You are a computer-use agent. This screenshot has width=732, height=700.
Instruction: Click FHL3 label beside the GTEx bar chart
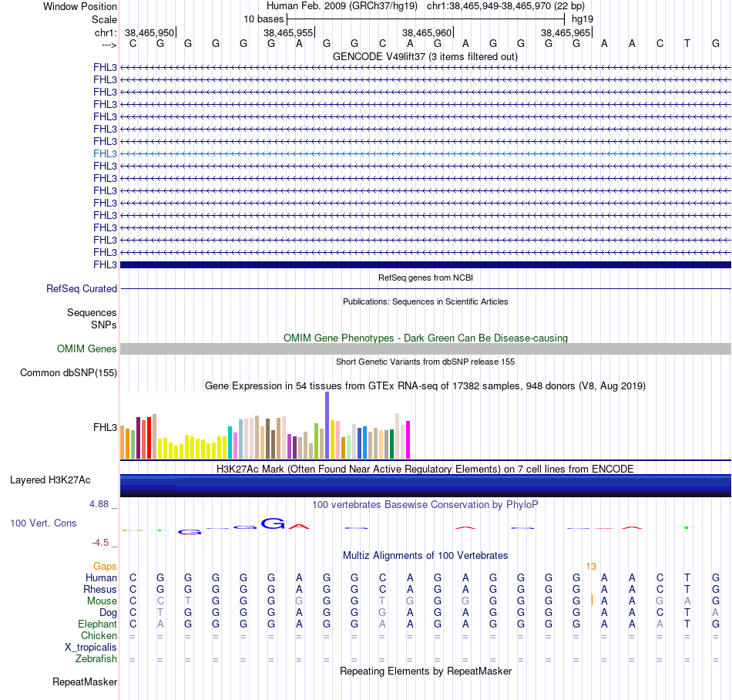coord(105,427)
